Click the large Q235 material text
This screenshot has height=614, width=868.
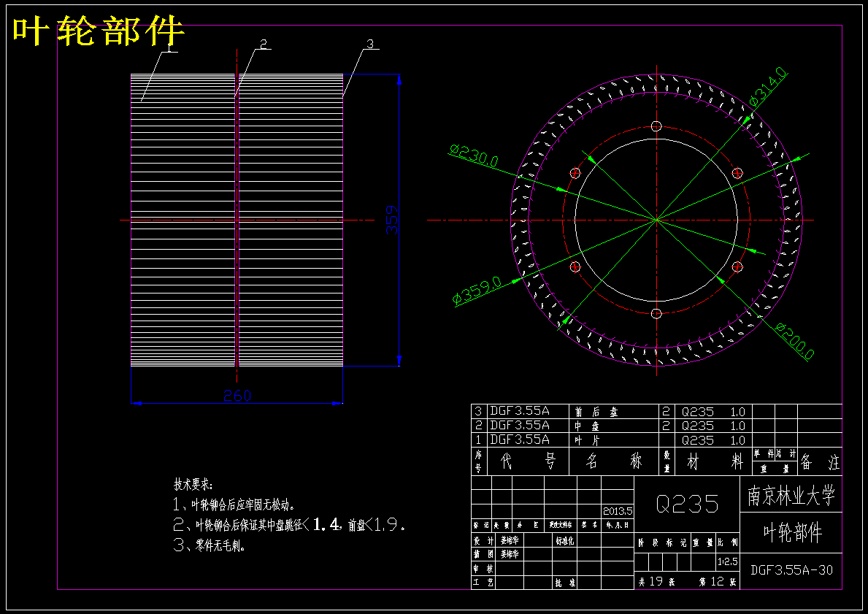click(x=687, y=504)
